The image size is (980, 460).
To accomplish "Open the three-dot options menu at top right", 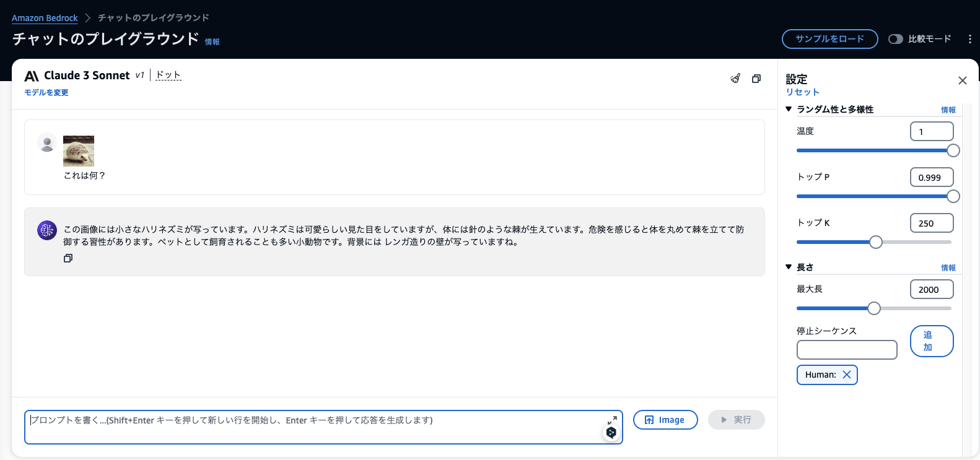I will coord(969,39).
